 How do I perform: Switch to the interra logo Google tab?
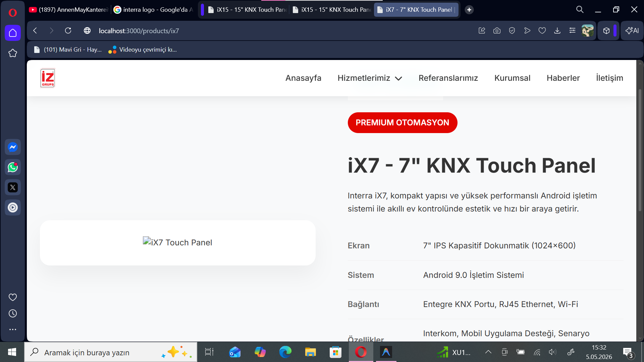(154, 10)
